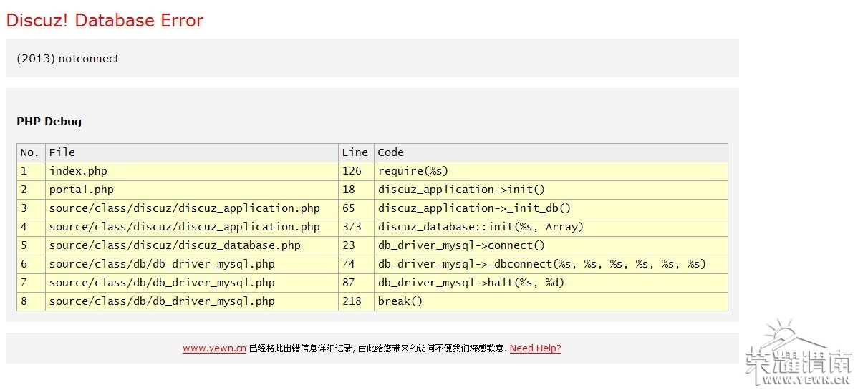Click the discuz_database::init(%s, Array) cell
Viewport: 868px width, 390px height.
click(x=481, y=227)
